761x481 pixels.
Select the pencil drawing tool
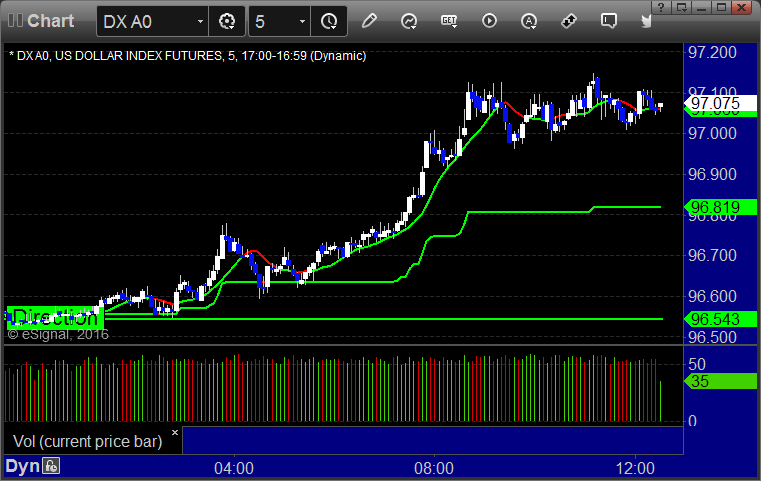click(x=369, y=20)
